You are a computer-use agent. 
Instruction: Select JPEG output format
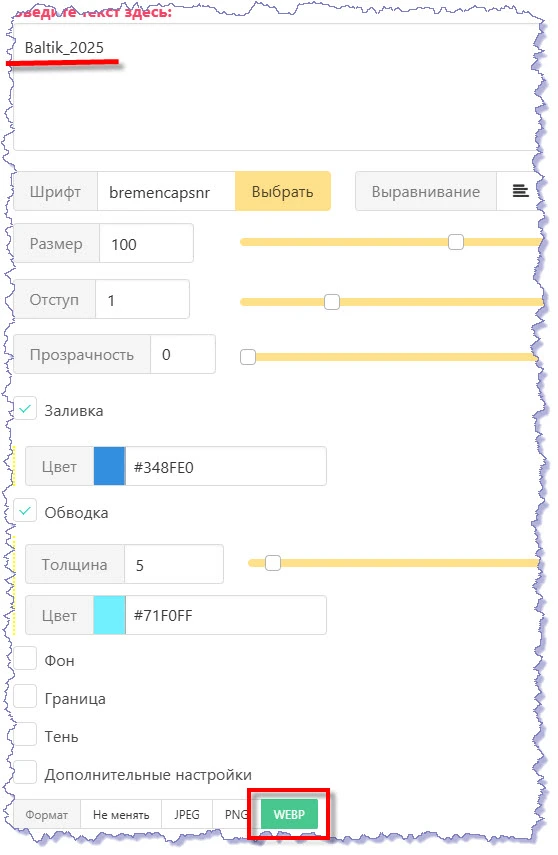point(187,815)
